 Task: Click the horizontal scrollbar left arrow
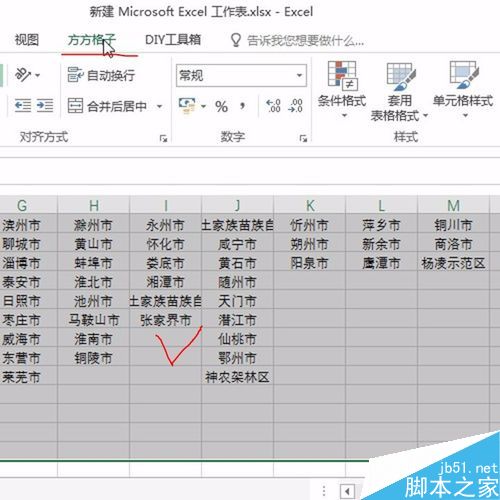[347, 491]
